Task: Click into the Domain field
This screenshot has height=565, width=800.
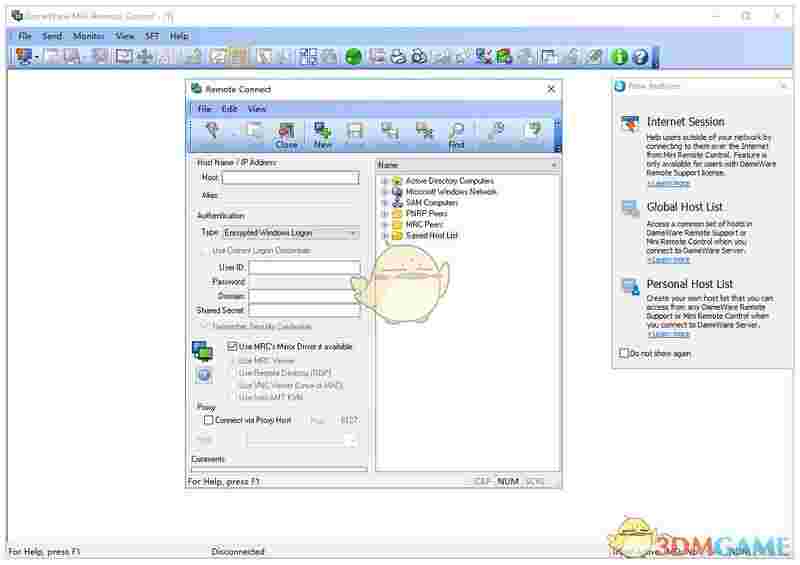Action: (305, 296)
